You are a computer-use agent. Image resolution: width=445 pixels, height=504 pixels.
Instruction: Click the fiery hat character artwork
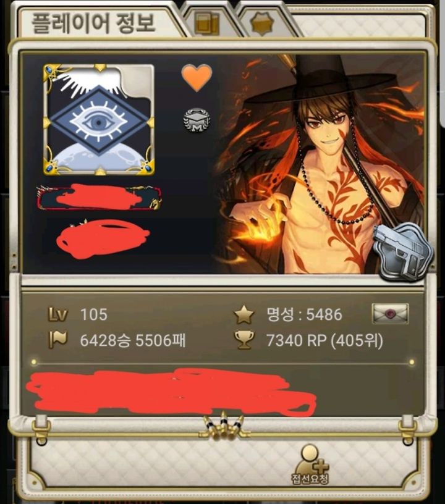coord(321,164)
